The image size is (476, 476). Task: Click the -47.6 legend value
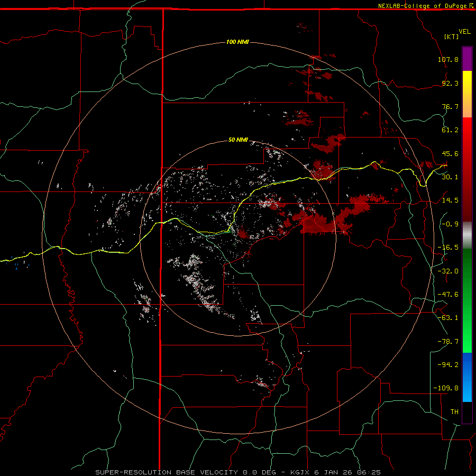(448, 295)
